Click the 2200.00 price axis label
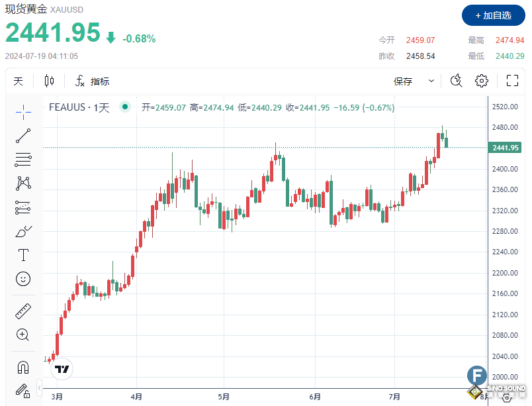The image size is (532, 406). click(x=505, y=273)
